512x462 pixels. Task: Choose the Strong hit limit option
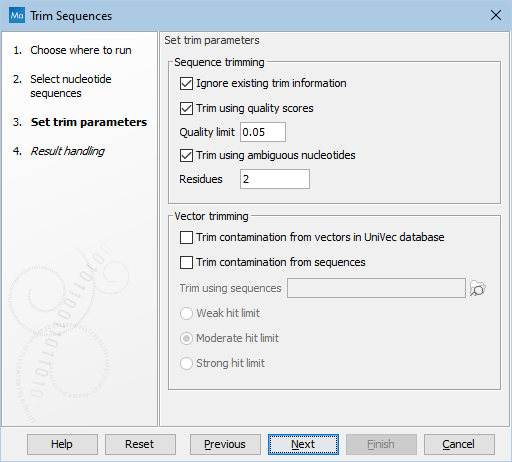[186, 363]
